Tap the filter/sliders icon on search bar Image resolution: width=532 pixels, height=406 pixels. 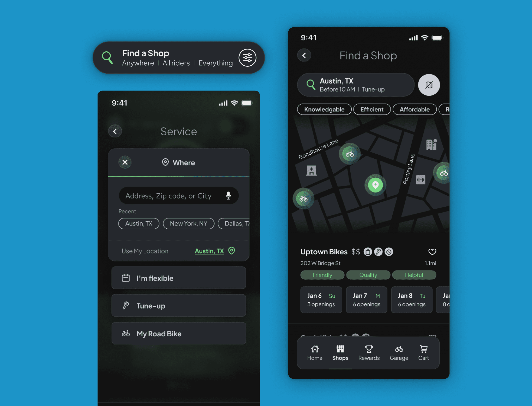pos(247,57)
